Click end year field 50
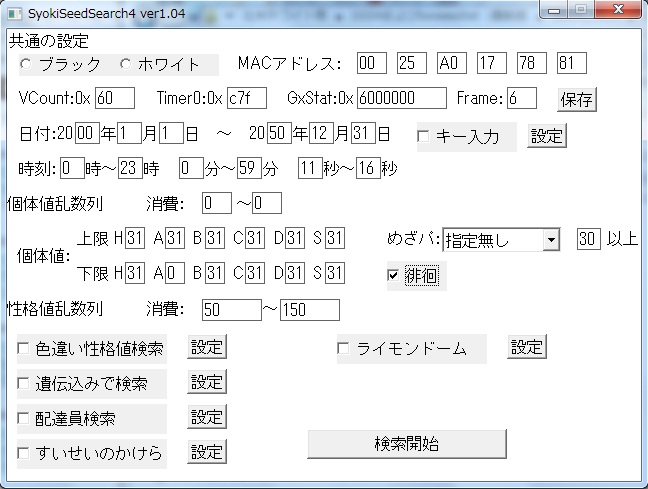648x489 pixels. pyautogui.click(x=279, y=133)
